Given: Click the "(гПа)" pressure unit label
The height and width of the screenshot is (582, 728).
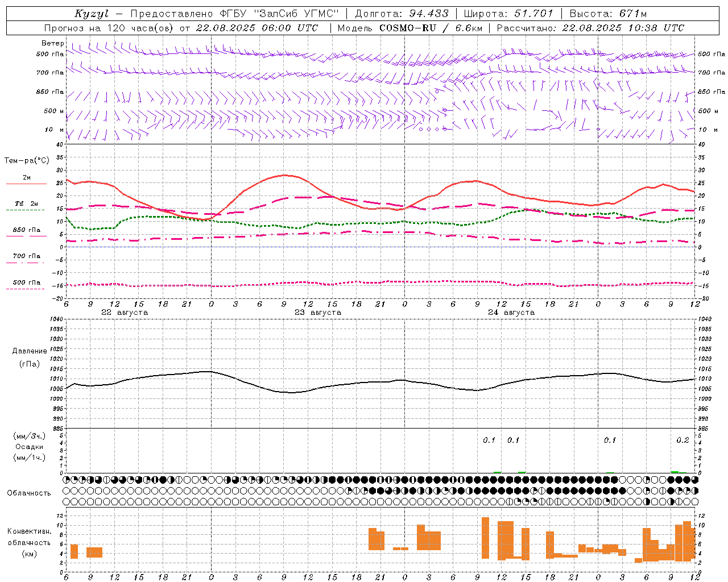Looking at the screenshot, I should (29, 364).
